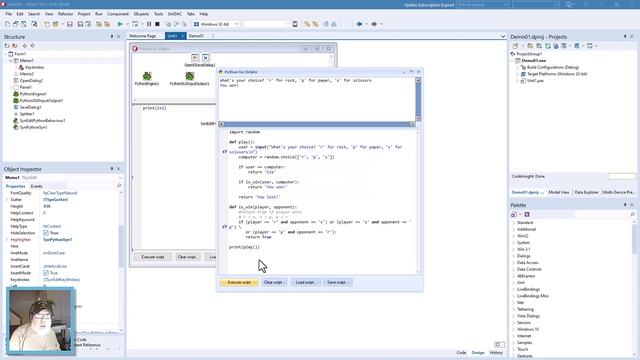Click the move-up arrow in the Structure toolbar
This screenshot has height=360, width=640.
(24, 46)
